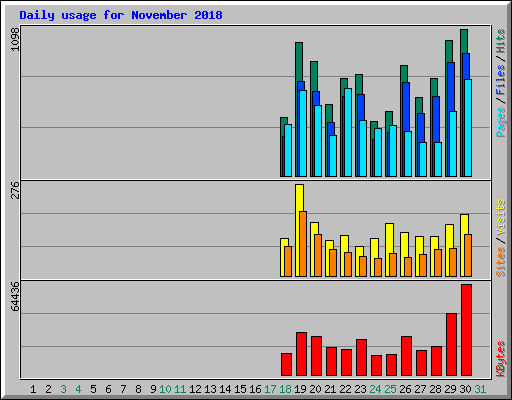Click the red KBytes bar for day 26
This screenshot has height=400, width=512.
tap(406, 356)
